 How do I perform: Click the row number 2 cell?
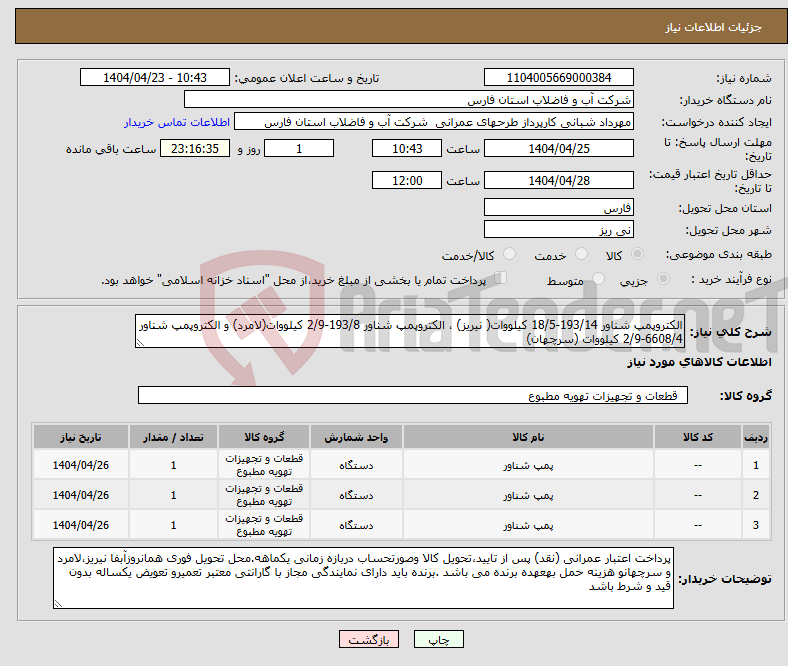tap(755, 496)
